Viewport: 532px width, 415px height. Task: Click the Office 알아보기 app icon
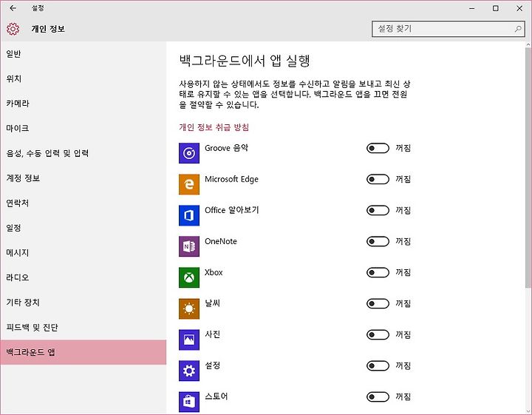coord(189,215)
